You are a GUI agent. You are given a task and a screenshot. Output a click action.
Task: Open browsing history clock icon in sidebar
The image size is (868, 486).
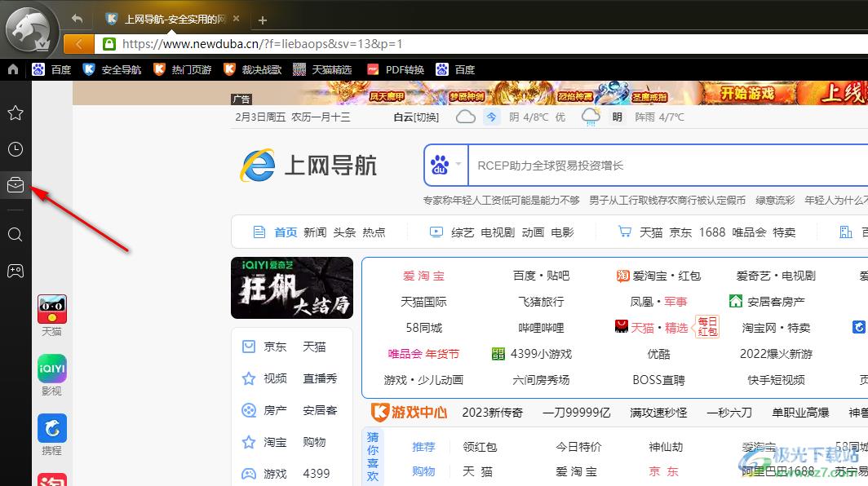(15, 148)
